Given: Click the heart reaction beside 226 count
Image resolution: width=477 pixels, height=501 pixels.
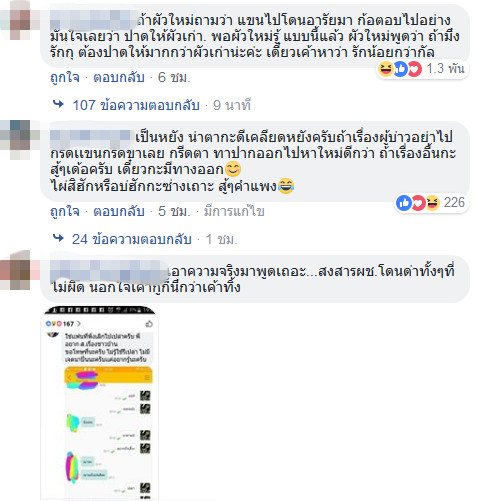Looking at the screenshot, I should 418,203.
